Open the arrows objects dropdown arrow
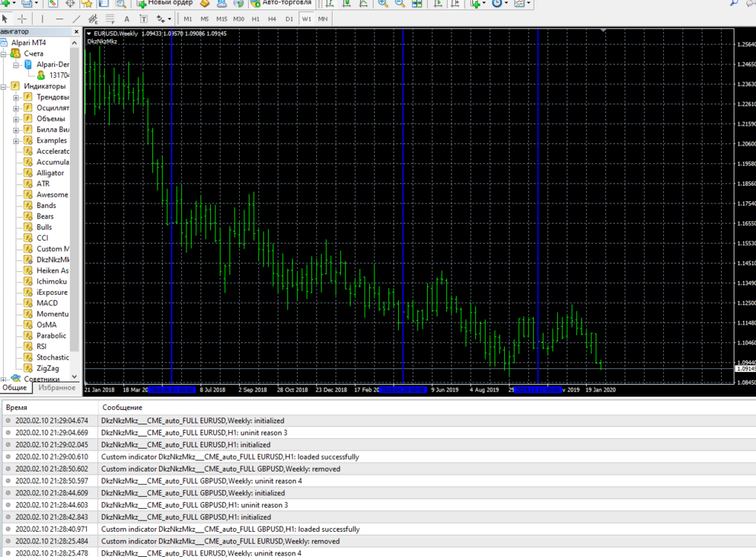Viewport: 756px width, 557px height. coord(169,19)
